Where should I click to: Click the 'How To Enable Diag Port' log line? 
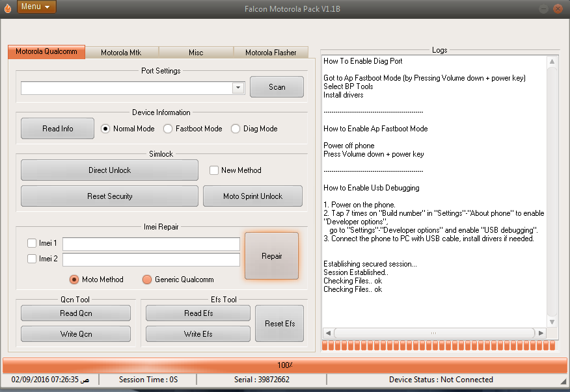click(363, 61)
